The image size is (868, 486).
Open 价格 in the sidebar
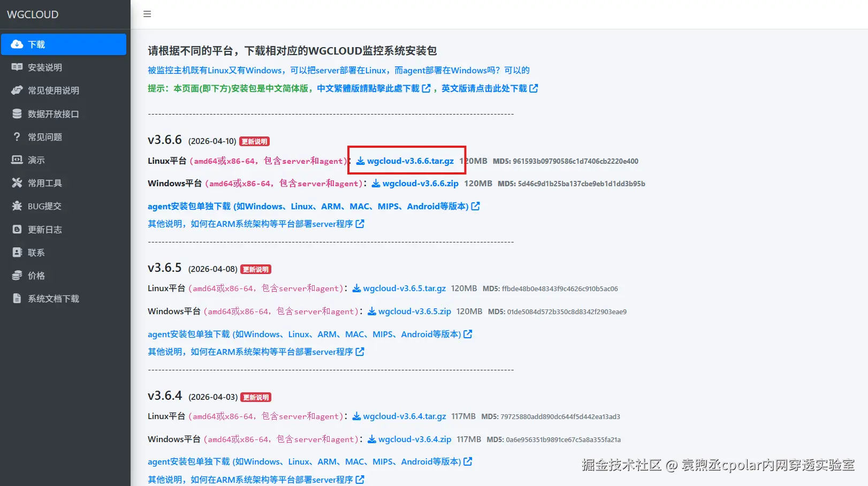pyautogui.click(x=64, y=275)
